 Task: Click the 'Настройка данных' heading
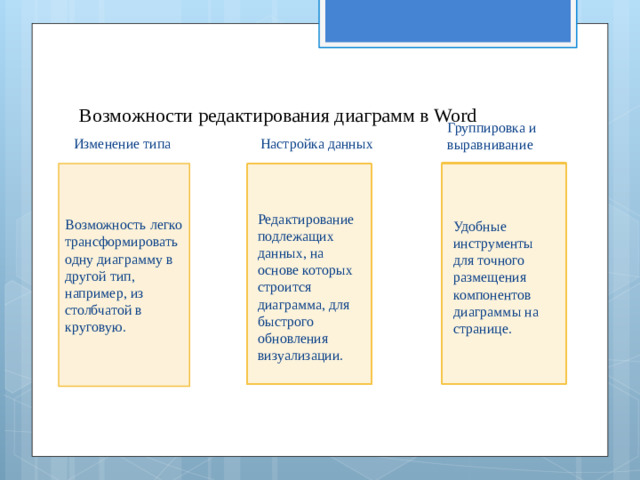[317, 144]
